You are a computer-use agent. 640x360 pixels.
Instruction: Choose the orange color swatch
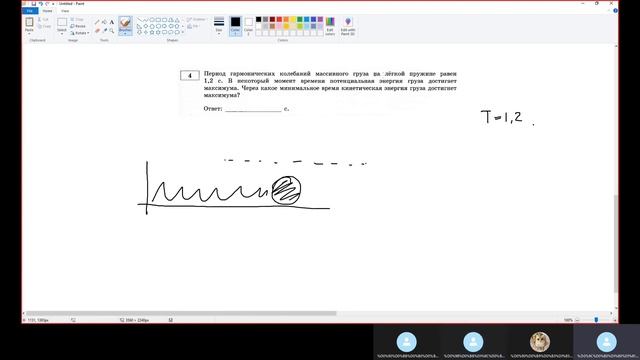(x=286, y=19)
